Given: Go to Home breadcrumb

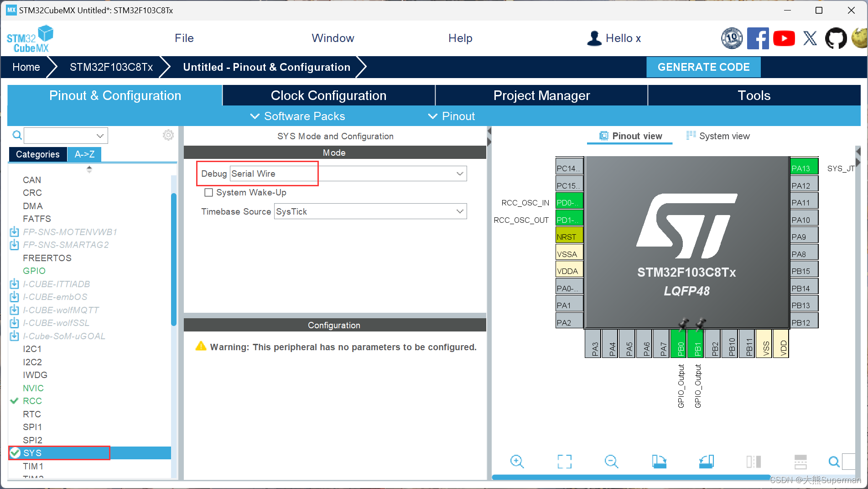Looking at the screenshot, I should point(26,67).
